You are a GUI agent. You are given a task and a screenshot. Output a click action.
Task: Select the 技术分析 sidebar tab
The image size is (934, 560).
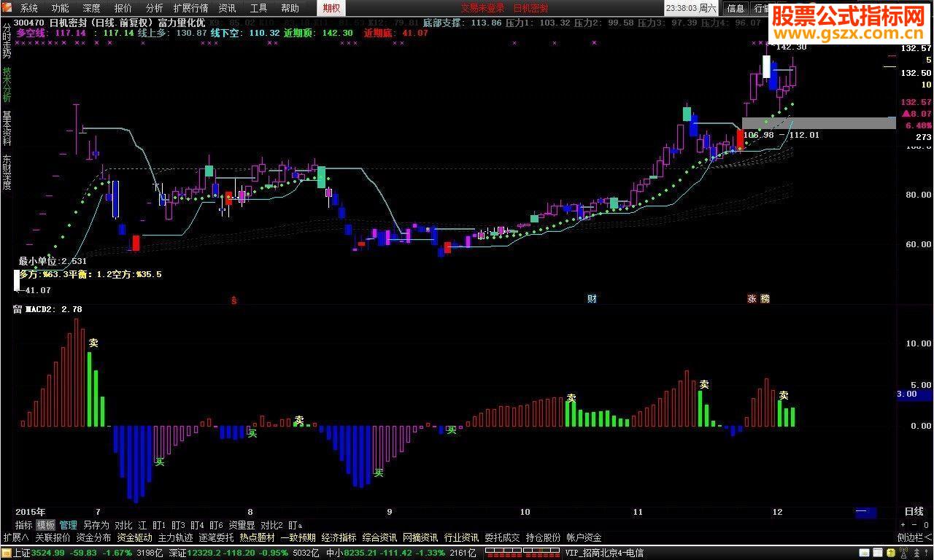pyautogui.click(x=7, y=84)
